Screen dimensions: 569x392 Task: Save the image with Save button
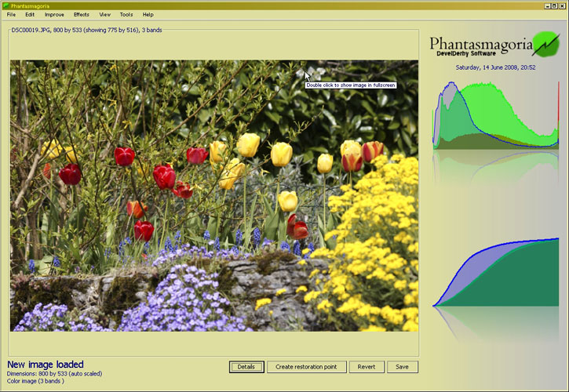pyautogui.click(x=403, y=367)
